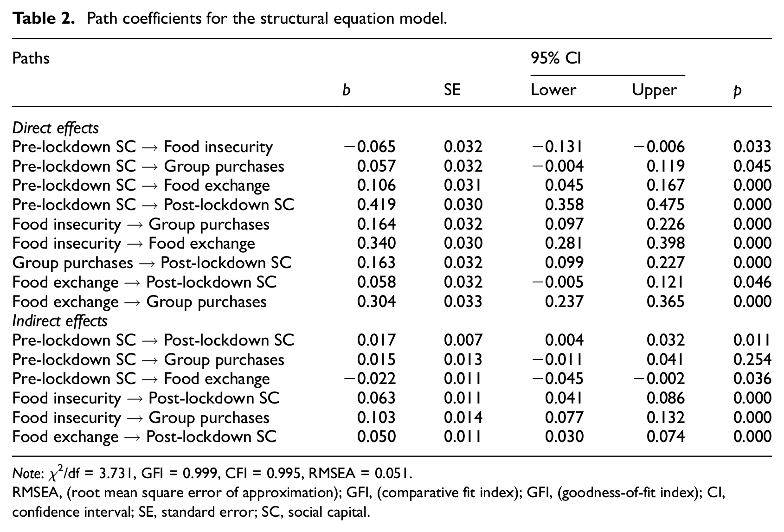Image resolution: width=784 pixels, height=532 pixels.
Task: Select the p value 0.254
Action: [x=752, y=359]
